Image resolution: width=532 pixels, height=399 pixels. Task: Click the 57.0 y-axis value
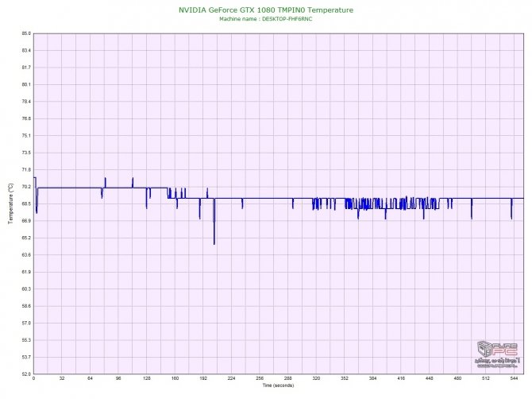click(26, 323)
